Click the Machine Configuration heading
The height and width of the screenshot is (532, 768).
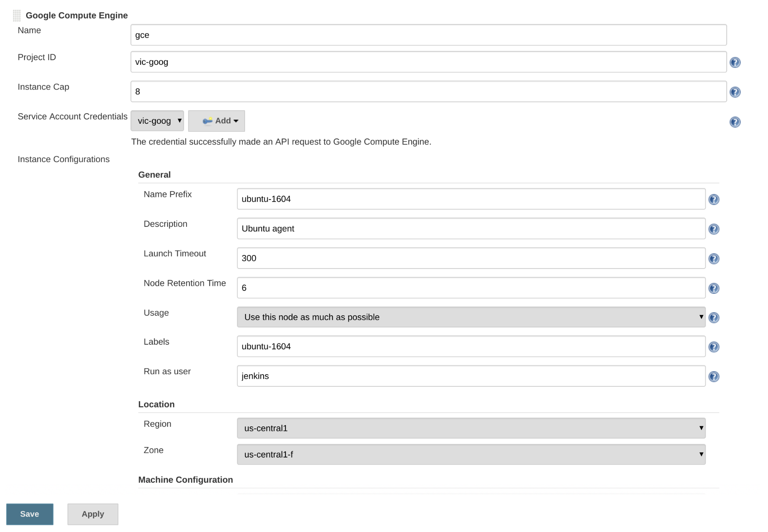[x=185, y=480]
